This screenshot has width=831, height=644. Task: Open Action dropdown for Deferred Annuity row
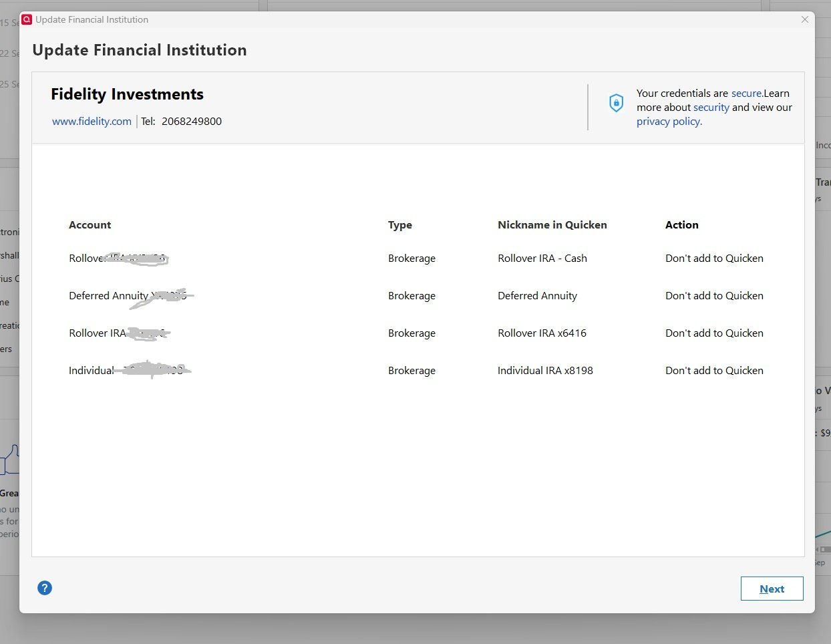point(714,296)
